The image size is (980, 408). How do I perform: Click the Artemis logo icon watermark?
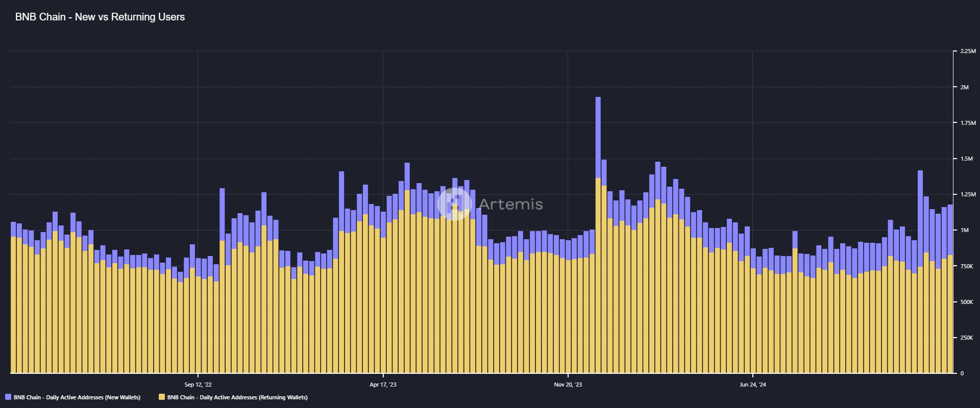point(454,203)
